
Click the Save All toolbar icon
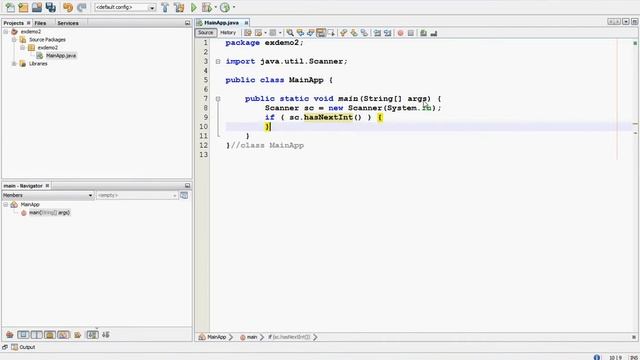click(x=51, y=7)
